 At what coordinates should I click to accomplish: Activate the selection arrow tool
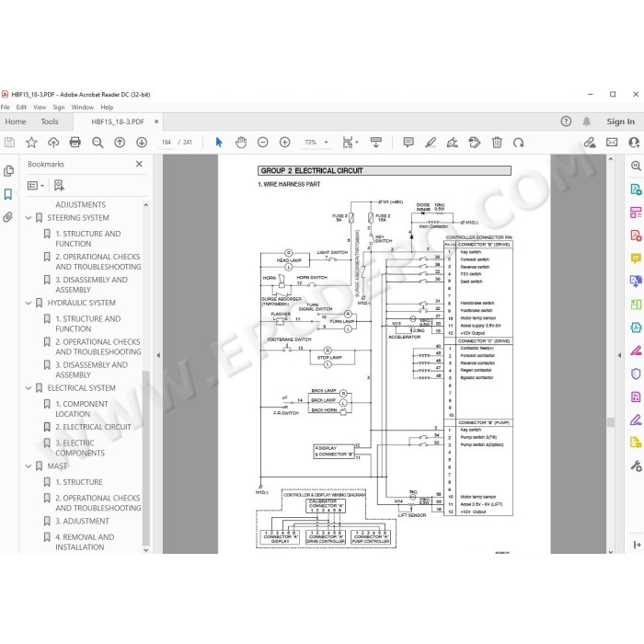(219, 143)
